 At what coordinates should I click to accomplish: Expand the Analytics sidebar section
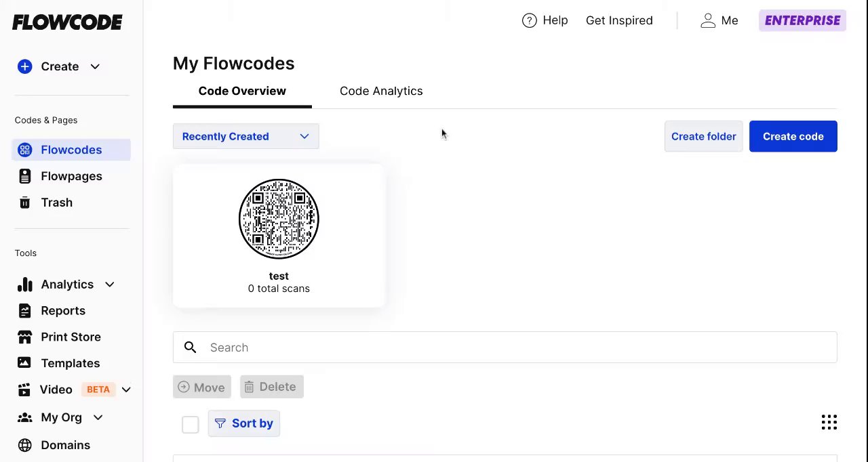tap(110, 285)
